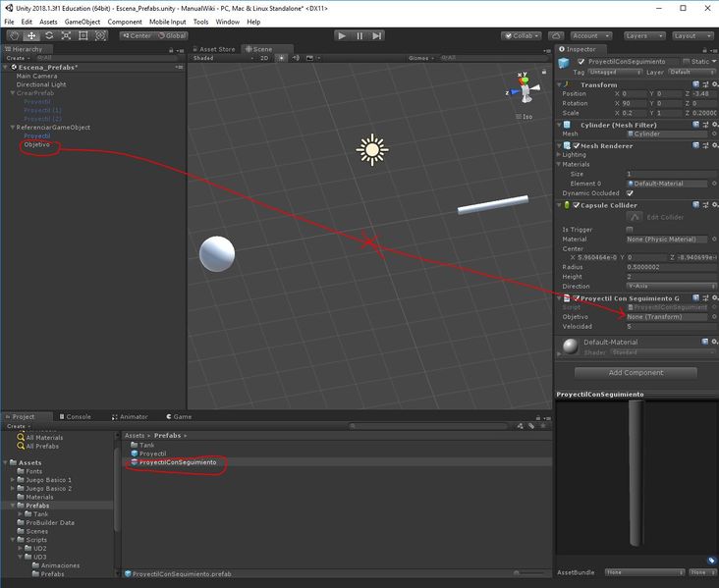Toggle the Global handle rotation button

pos(172,35)
